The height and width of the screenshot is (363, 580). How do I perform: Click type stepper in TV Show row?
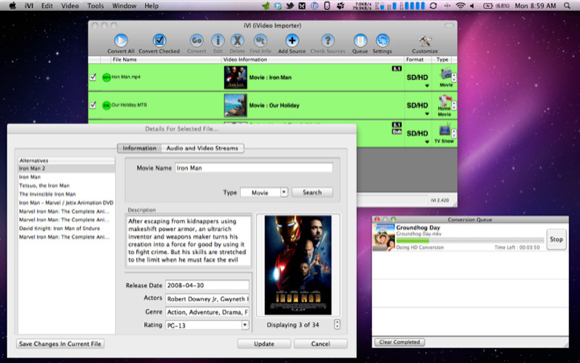click(454, 133)
